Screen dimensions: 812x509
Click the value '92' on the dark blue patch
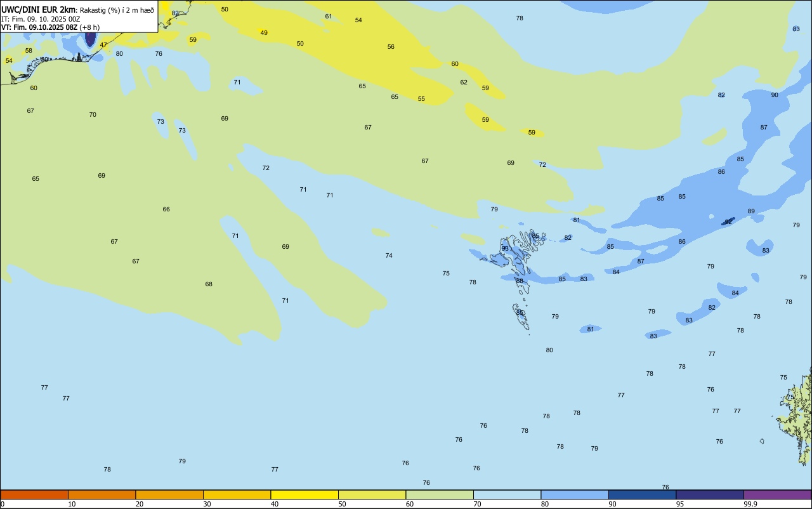728,222
